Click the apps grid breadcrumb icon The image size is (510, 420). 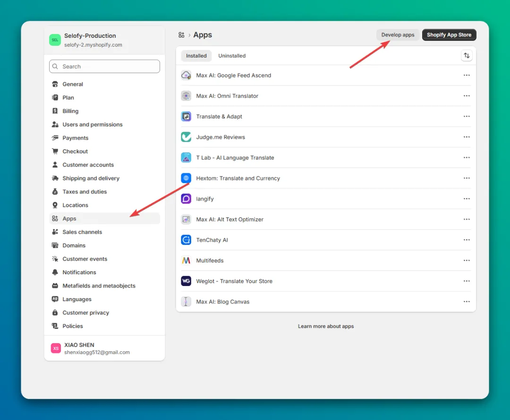click(x=181, y=35)
